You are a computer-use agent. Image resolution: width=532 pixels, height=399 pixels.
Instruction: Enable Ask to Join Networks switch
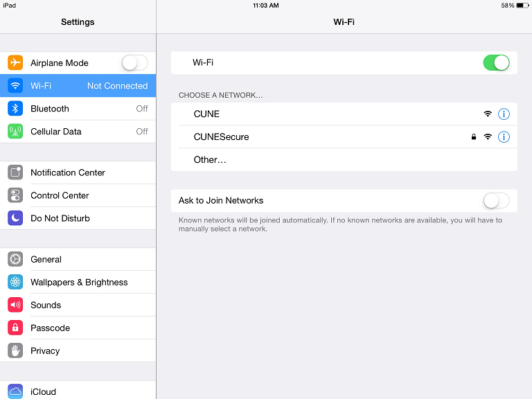pyautogui.click(x=496, y=200)
